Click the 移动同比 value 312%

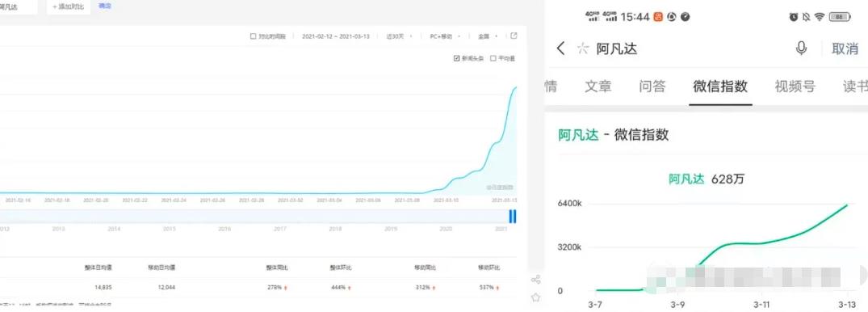point(421,287)
